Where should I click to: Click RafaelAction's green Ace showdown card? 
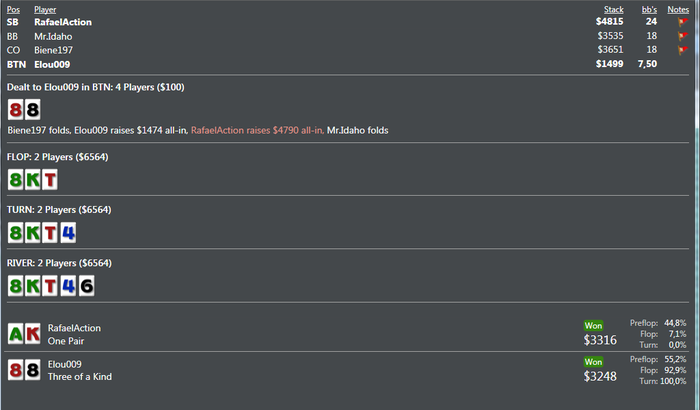pos(15,334)
